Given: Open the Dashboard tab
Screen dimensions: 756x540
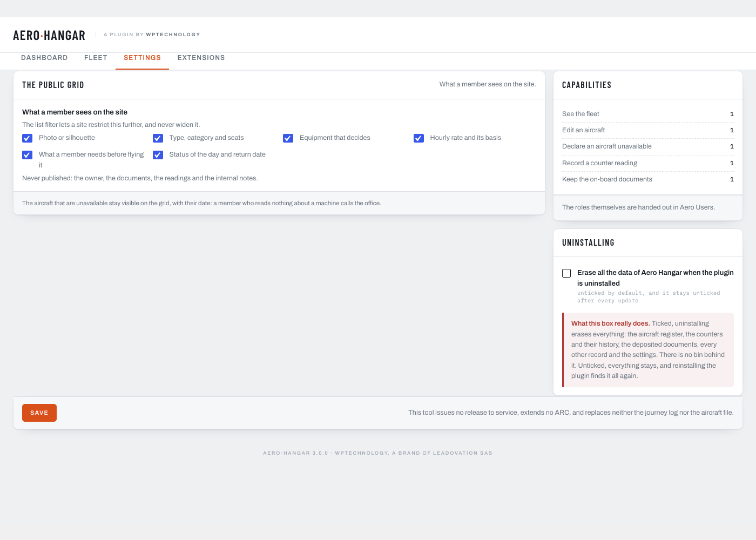Looking at the screenshot, I should (44, 58).
